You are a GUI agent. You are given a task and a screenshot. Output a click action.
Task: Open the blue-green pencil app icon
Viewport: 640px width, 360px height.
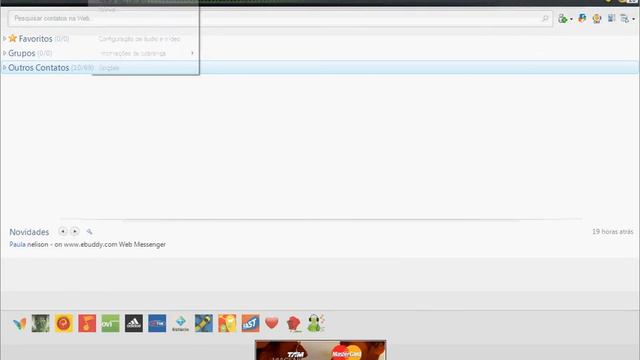coord(204,323)
